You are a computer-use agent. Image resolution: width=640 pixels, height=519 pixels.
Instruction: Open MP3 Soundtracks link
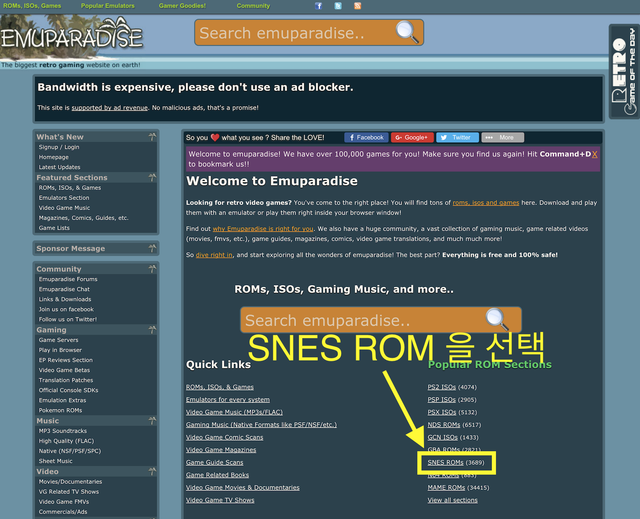[63, 431]
